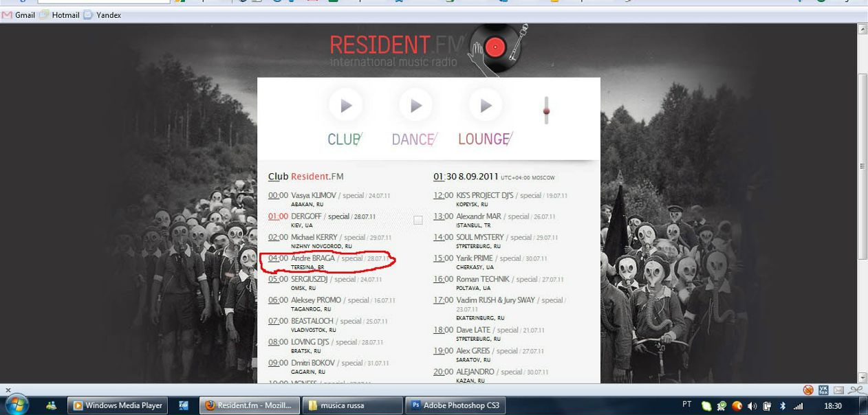Open the Hotmail bookmark
Screen dimensions: 868x415
[x=60, y=15]
